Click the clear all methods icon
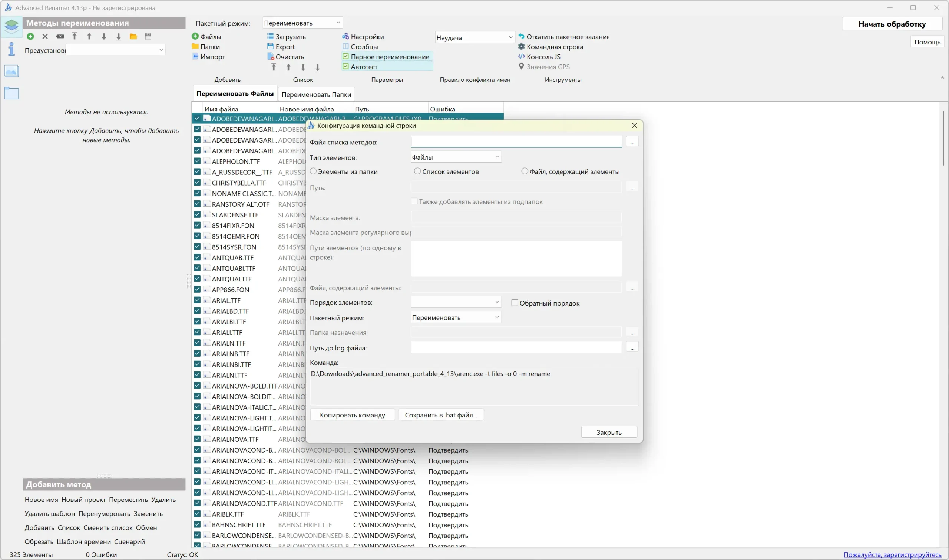Screen dimensions: 949x560 coord(60,37)
